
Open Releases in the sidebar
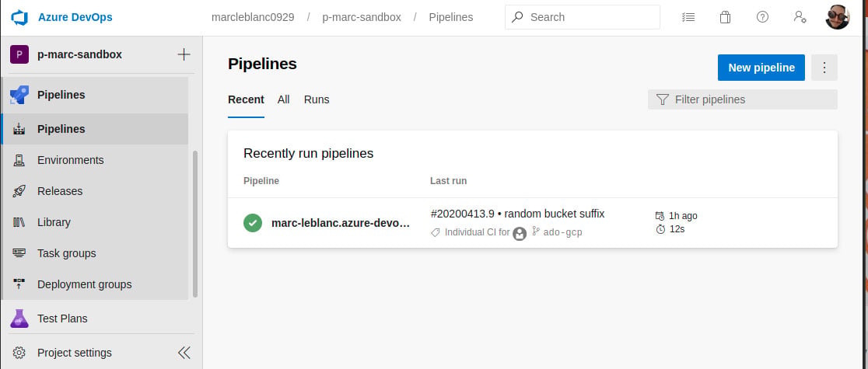(x=95, y=191)
